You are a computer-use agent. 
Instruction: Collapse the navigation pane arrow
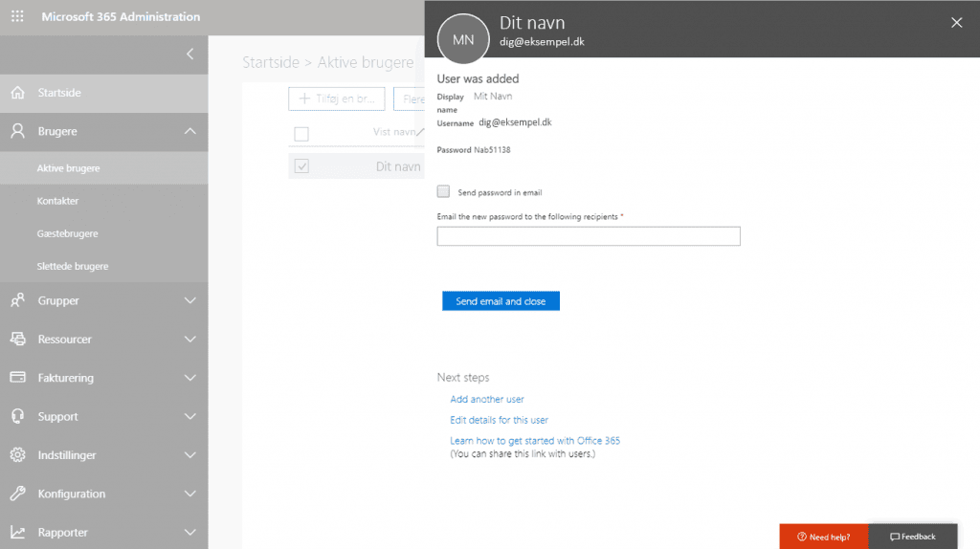point(190,55)
